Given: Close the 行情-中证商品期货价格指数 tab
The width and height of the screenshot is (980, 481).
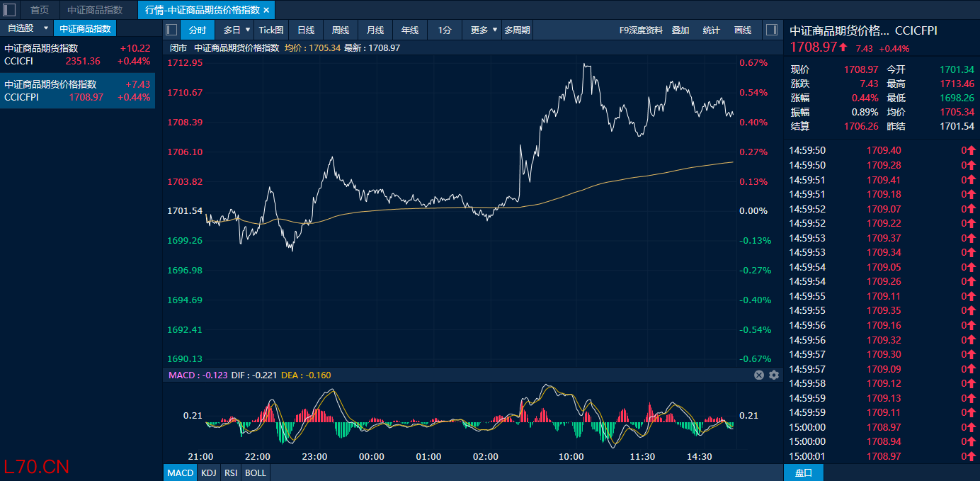Looking at the screenshot, I should point(266,10).
